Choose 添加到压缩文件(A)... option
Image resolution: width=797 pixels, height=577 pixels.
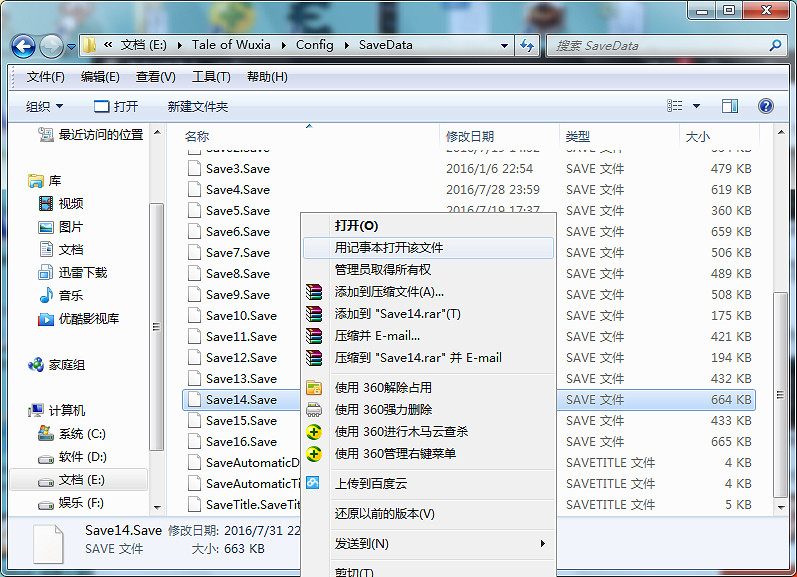point(389,292)
